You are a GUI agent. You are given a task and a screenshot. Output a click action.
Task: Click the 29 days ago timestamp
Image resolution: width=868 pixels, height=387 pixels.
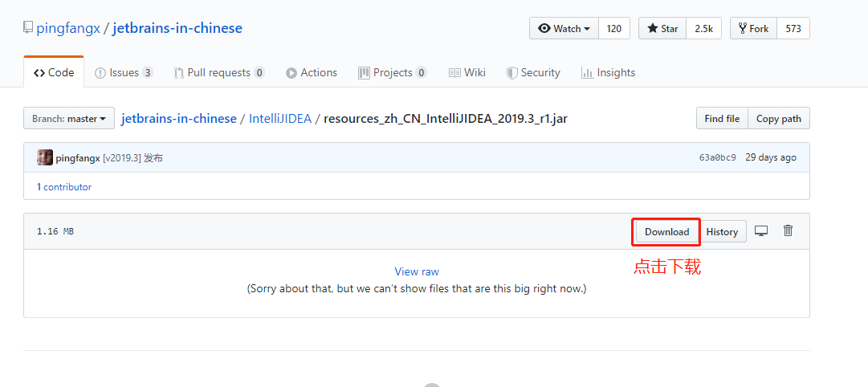click(x=771, y=158)
